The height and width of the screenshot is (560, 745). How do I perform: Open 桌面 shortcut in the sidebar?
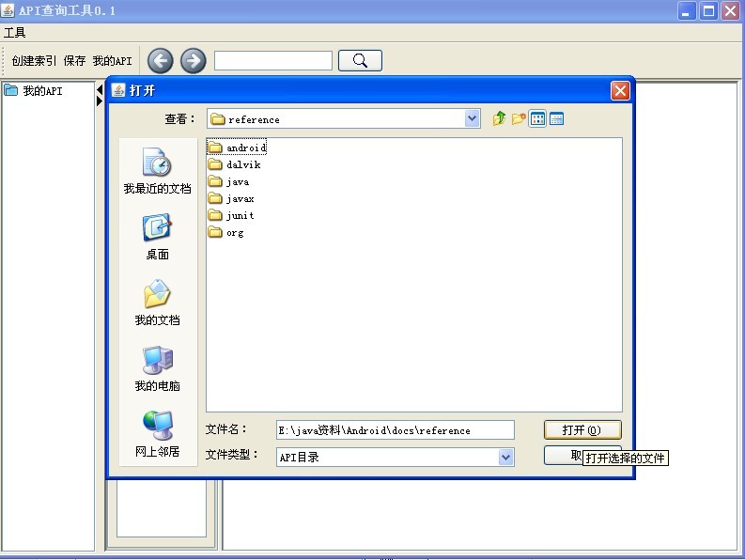[157, 237]
